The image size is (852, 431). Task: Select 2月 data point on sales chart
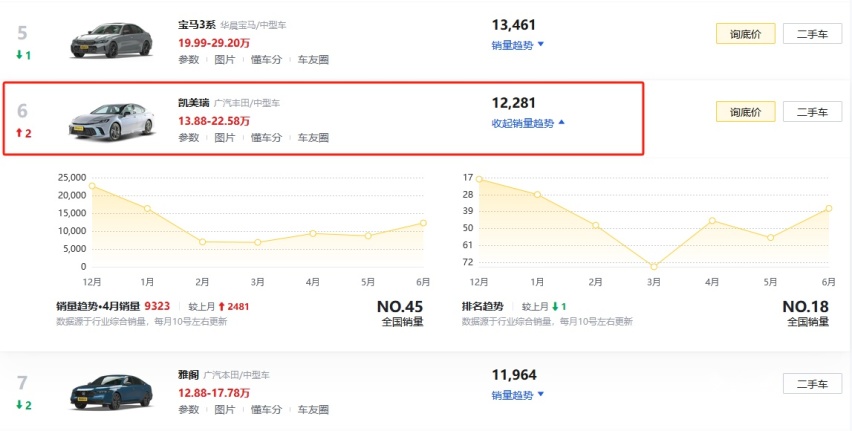[x=202, y=242]
